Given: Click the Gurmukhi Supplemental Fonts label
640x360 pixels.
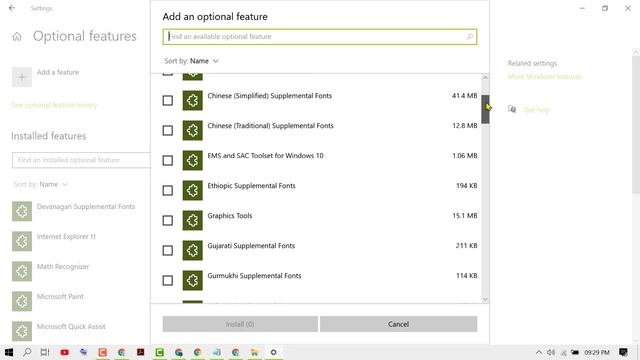Looking at the screenshot, I should coord(254,276).
